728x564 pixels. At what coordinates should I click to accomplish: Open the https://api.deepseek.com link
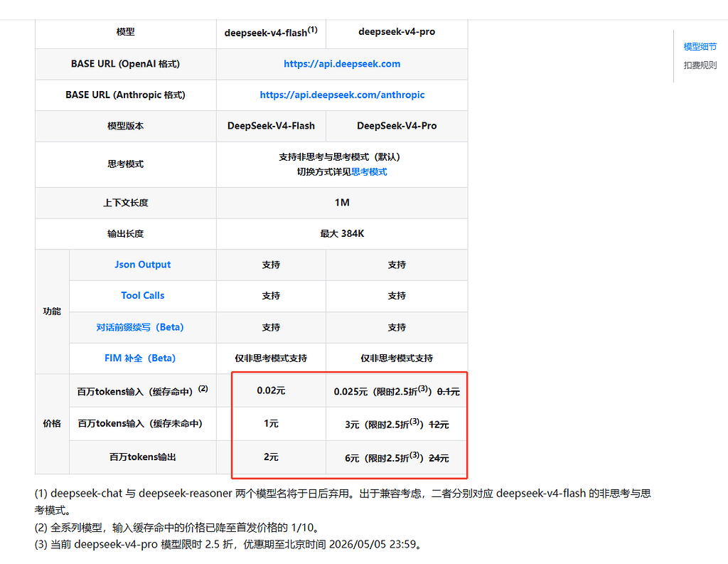(342, 63)
